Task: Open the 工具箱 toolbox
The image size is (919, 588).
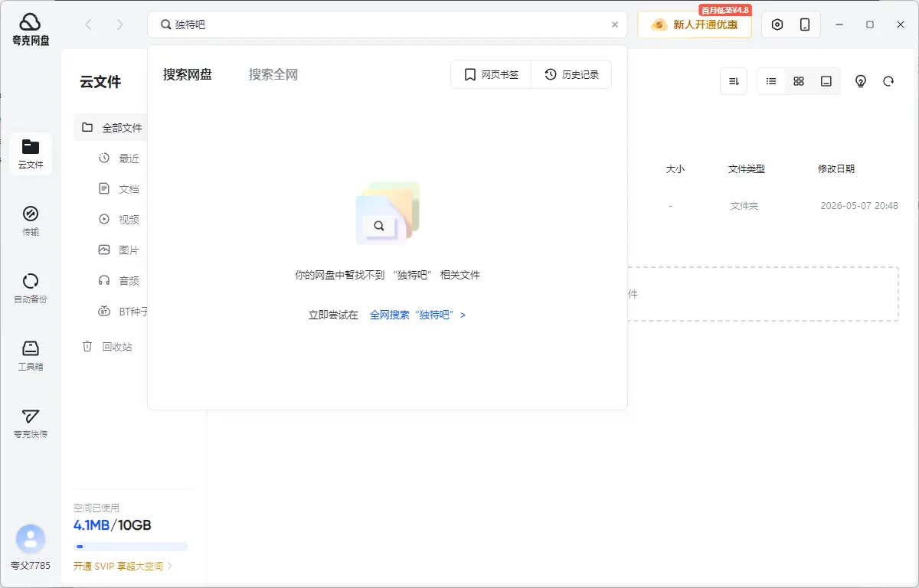Action: (x=31, y=355)
